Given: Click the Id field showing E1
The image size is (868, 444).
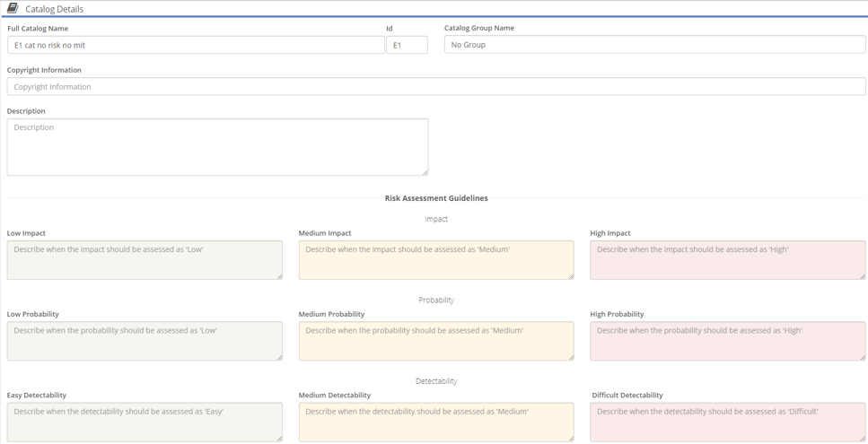Looking at the screenshot, I should click(407, 45).
